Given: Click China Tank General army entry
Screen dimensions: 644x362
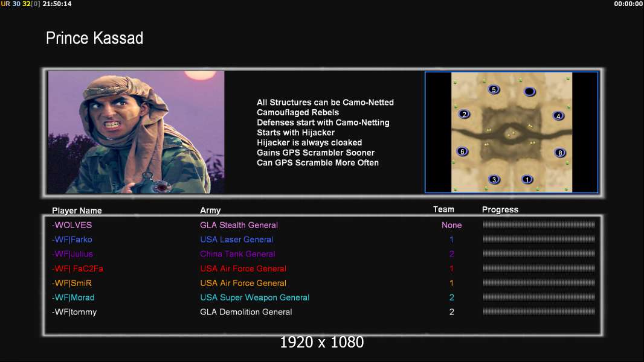Looking at the screenshot, I should (x=237, y=254).
